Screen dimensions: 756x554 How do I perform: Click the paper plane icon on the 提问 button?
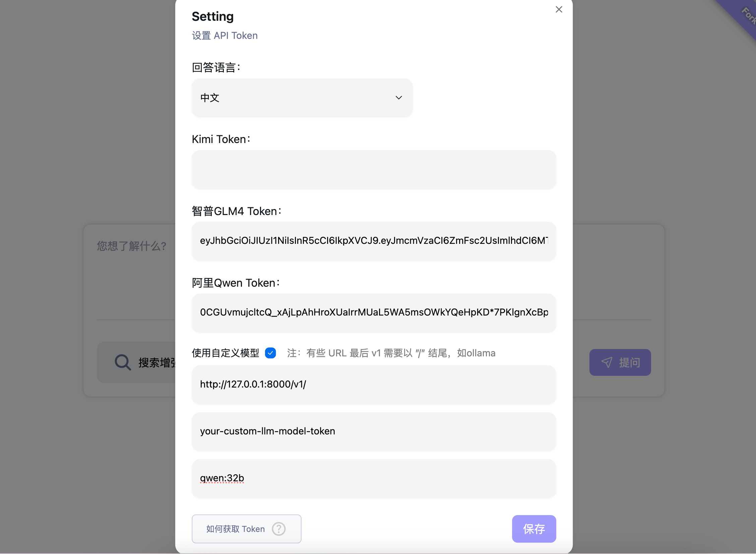click(607, 362)
